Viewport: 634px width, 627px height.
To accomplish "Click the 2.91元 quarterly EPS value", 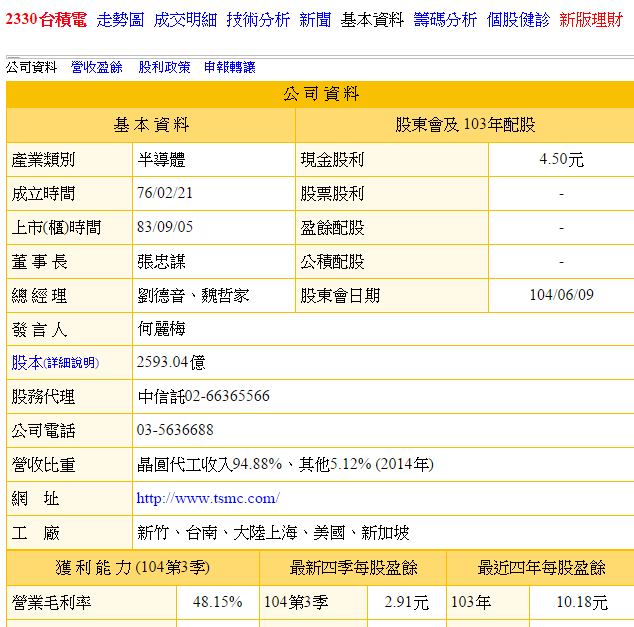I will [x=406, y=602].
